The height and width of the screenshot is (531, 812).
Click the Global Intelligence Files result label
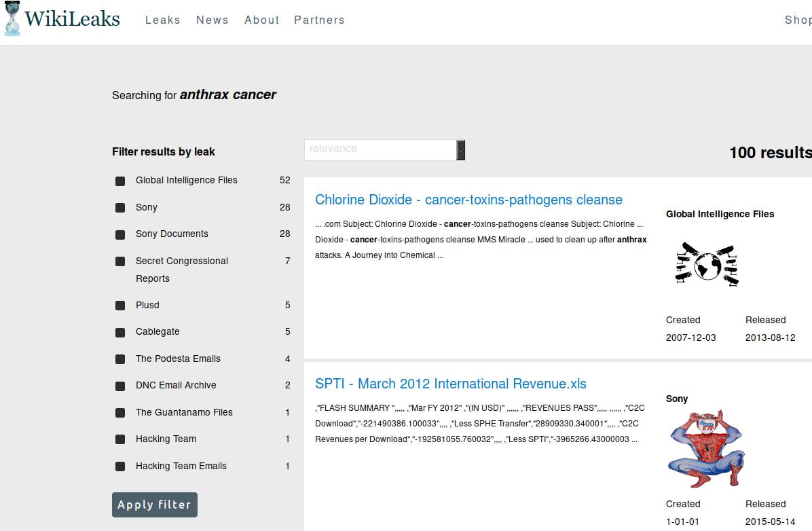coord(720,214)
